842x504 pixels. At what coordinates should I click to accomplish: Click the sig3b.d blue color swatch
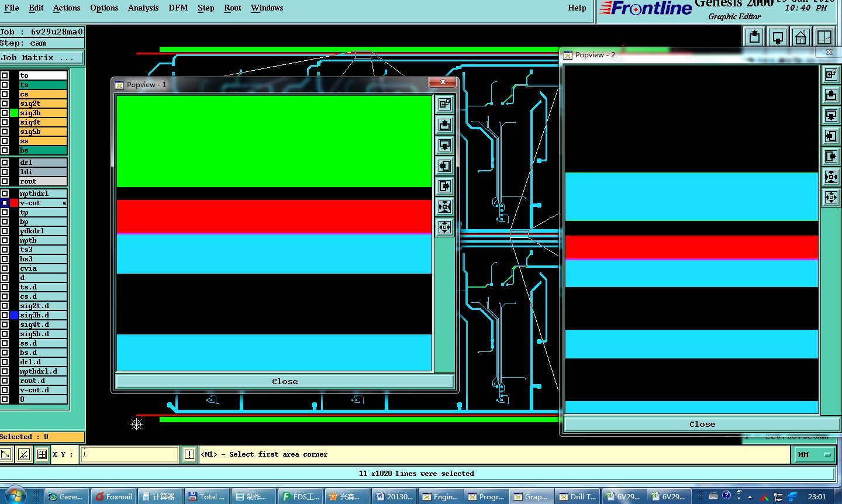(14, 315)
